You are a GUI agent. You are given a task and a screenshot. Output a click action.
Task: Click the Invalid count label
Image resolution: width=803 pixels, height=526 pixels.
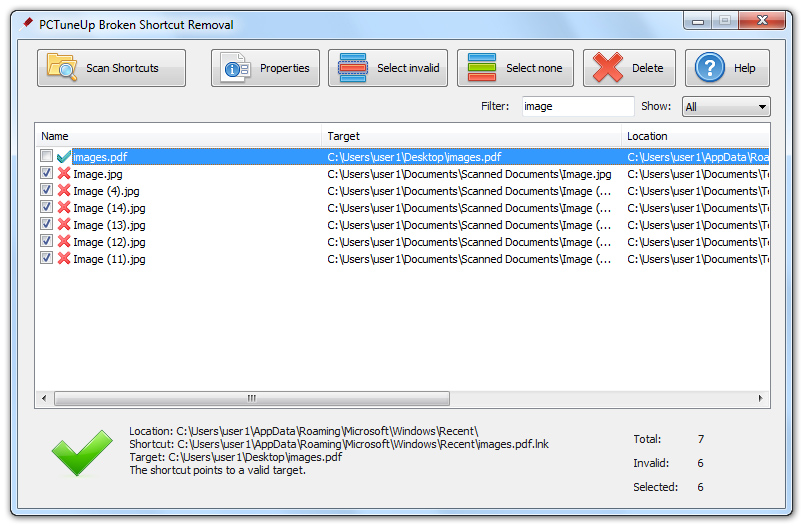pos(651,463)
